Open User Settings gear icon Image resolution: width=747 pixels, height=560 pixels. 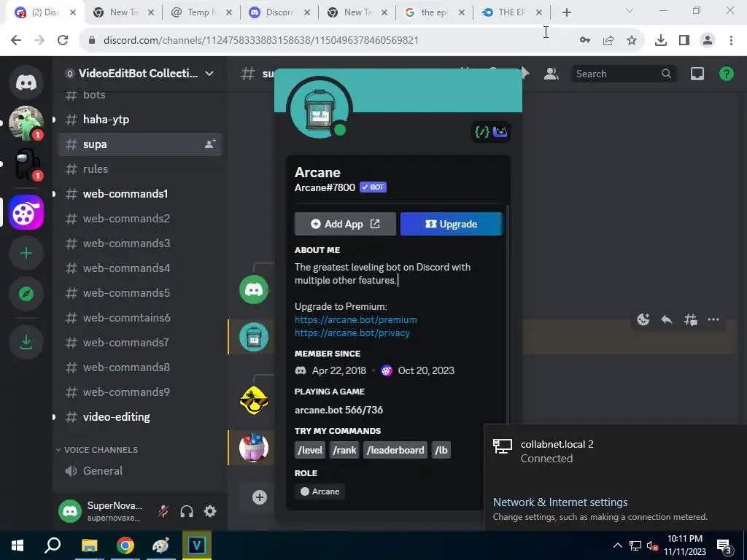pos(210,511)
